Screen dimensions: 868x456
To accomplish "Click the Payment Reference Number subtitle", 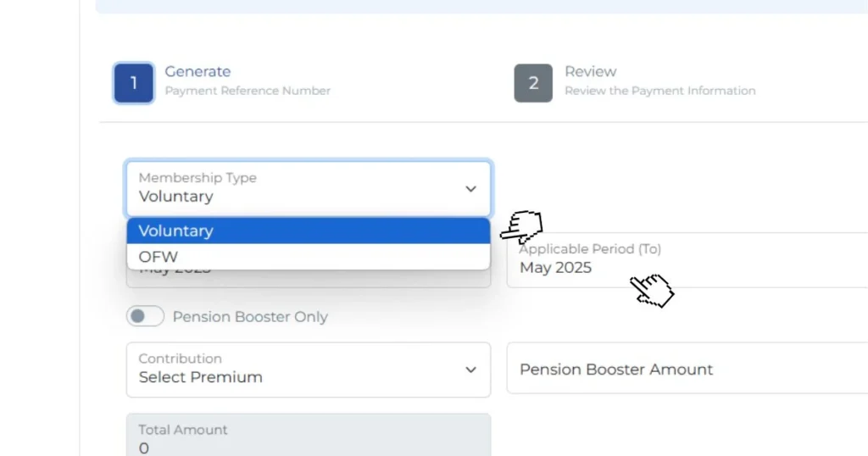I will 248,91.
